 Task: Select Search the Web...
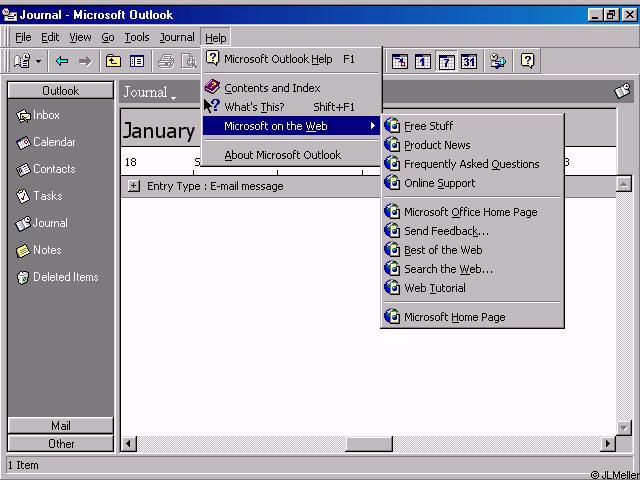coord(472,269)
